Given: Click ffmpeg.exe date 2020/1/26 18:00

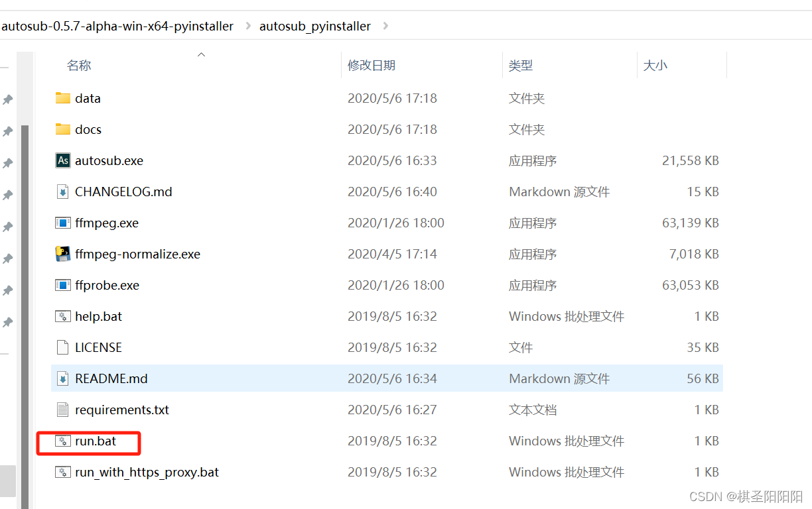Looking at the screenshot, I should click(x=396, y=223).
